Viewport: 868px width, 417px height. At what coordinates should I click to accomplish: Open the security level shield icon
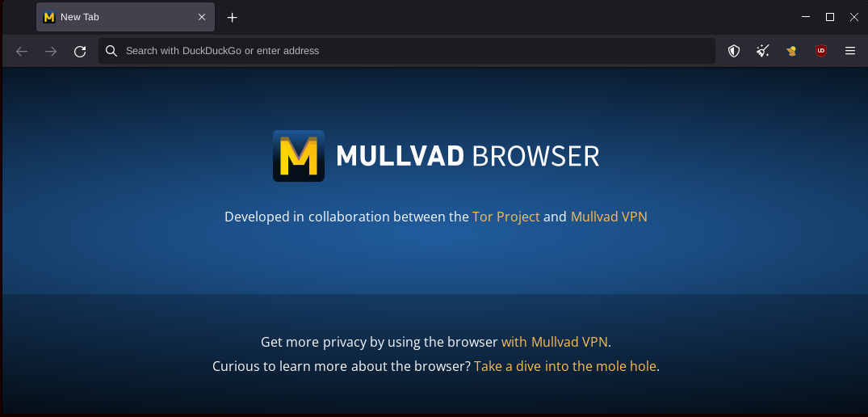733,51
